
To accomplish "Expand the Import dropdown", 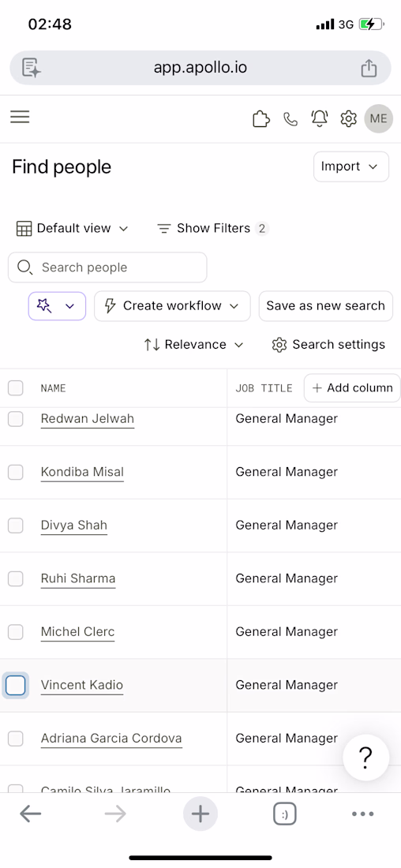I will (351, 166).
